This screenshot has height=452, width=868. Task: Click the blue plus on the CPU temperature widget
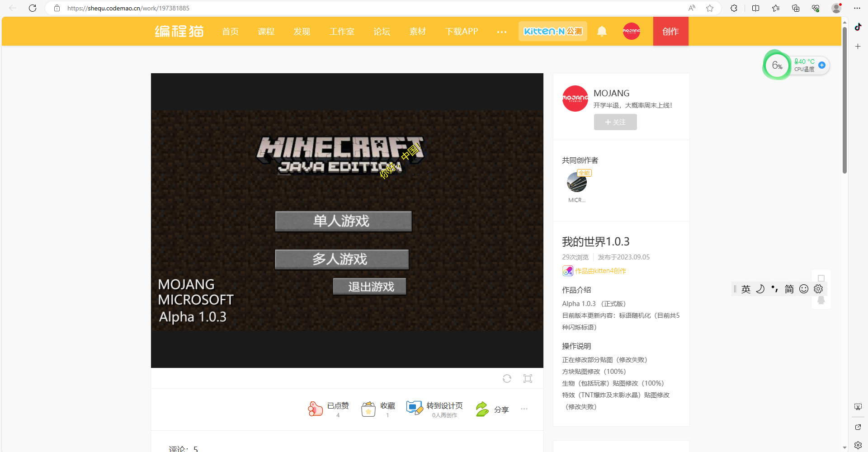(822, 65)
